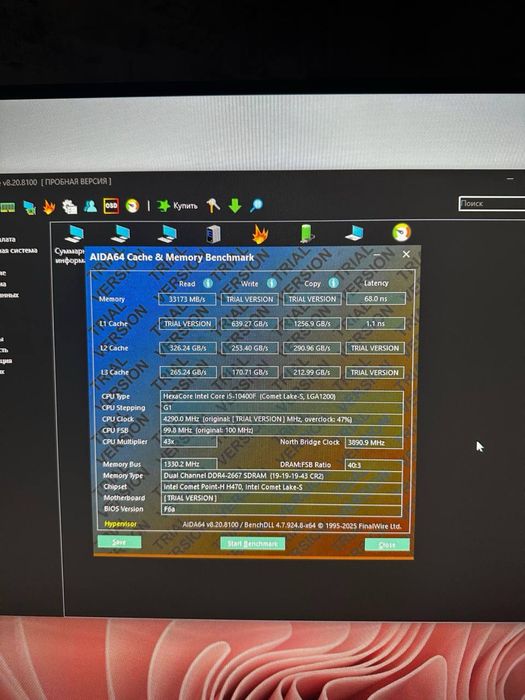Click L1 Cache Write value 639.27 GB/s
The height and width of the screenshot is (700, 525).
250,324
